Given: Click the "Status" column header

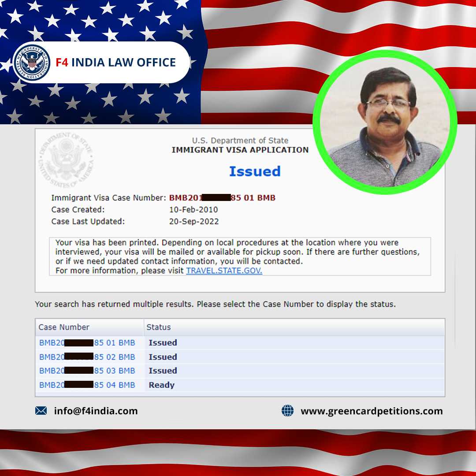Looking at the screenshot, I should (159, 327).
